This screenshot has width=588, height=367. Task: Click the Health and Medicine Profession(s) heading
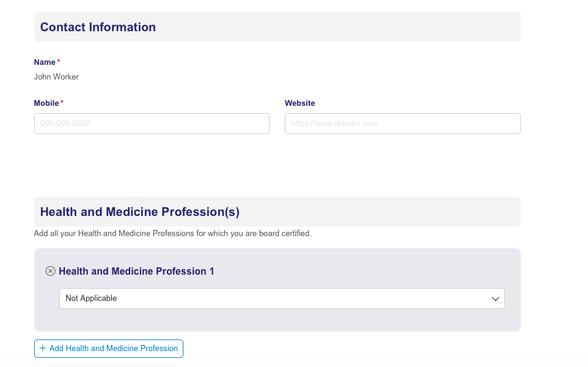tap(140, 212)
